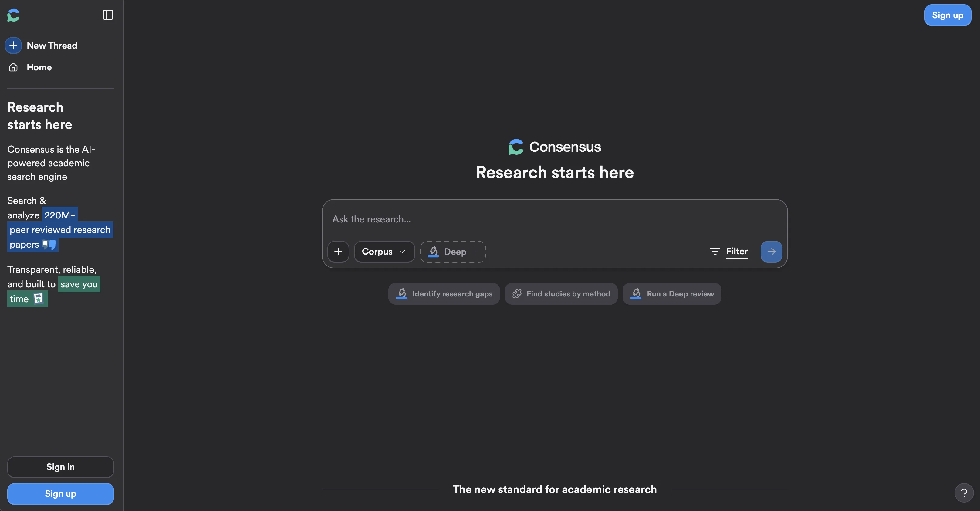The width and height of the screenshot is (980, 511).
Task: Click 'The new standard for academic research' heading
Action: pos(555,489)
